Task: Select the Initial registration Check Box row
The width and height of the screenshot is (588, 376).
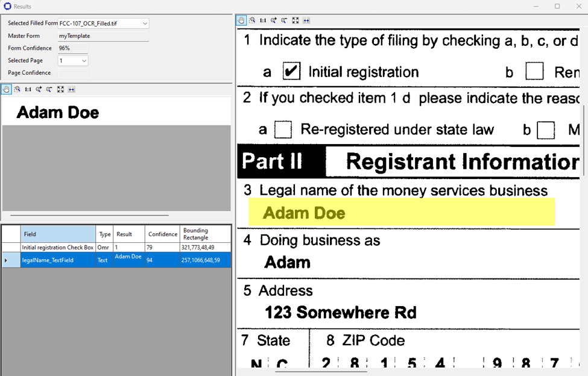Action: [x=57, y=247]
